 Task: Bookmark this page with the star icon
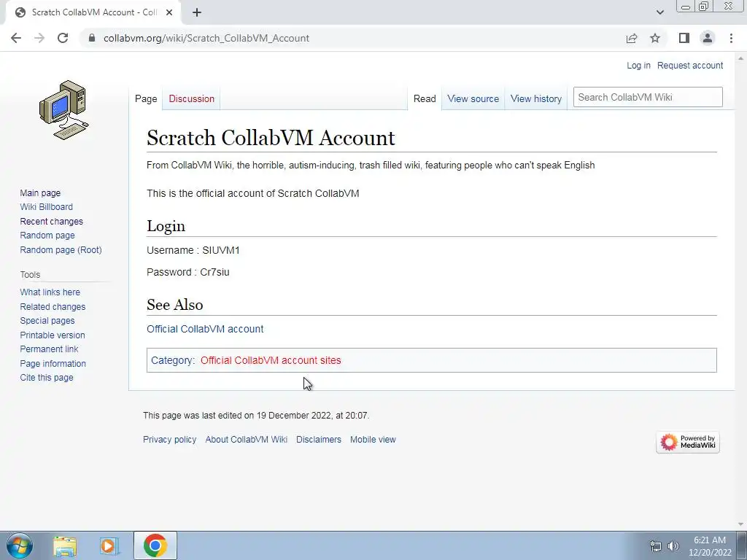(655, 38)
